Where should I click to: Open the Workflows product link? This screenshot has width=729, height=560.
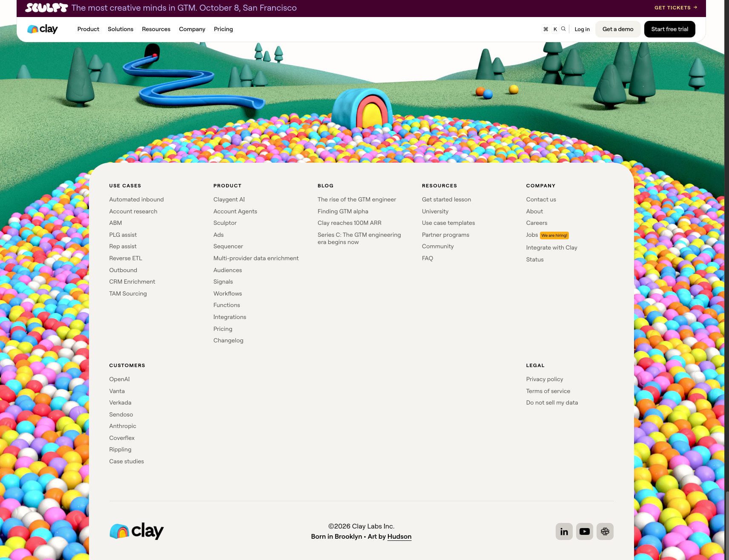click(227, 293)
